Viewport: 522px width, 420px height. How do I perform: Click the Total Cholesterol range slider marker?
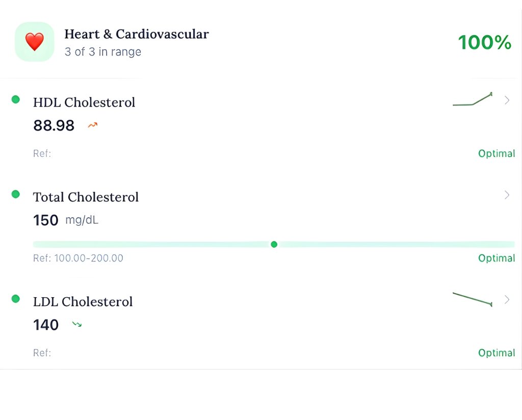(x=274, y=245)
